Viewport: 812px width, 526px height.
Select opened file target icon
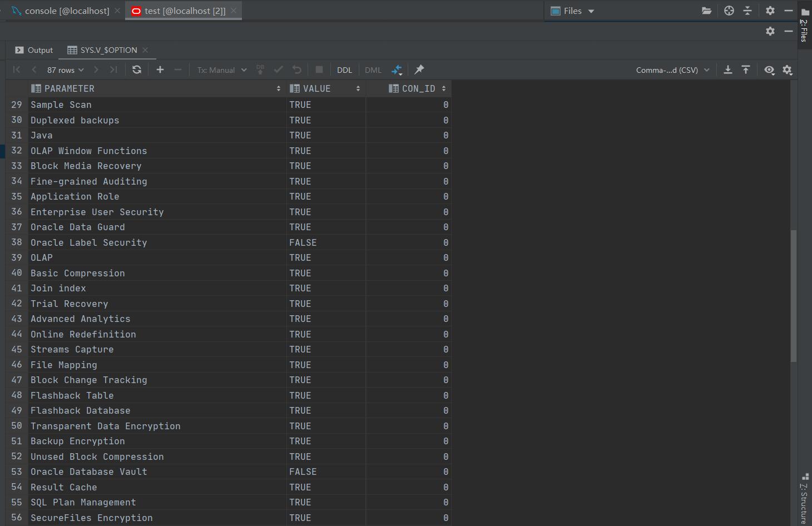click(x=729, y=11)
